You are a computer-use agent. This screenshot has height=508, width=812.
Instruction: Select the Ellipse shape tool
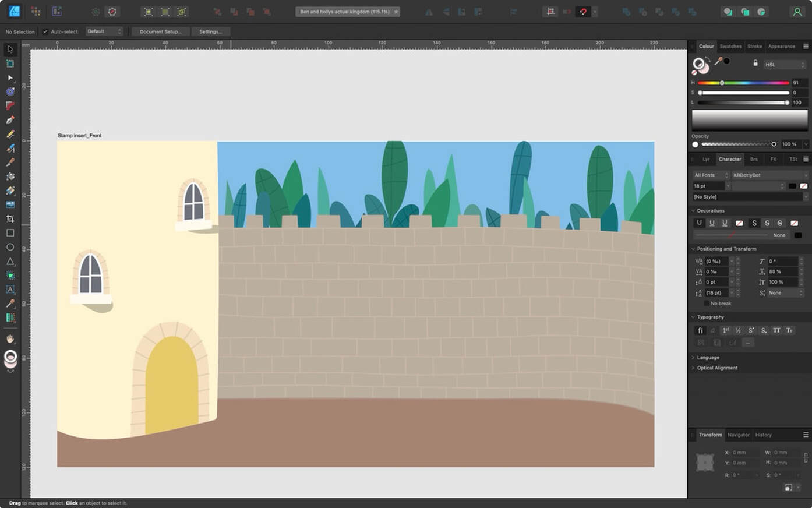point(10,247)
